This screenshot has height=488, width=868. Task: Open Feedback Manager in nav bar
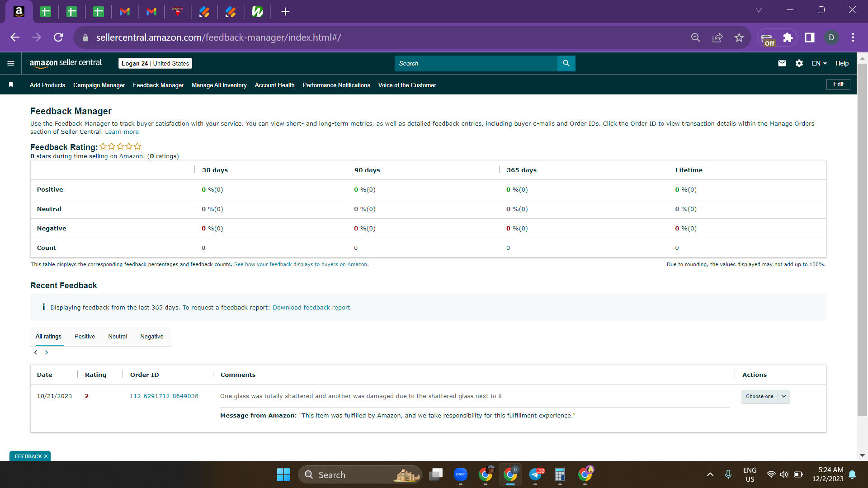point(158,85)
